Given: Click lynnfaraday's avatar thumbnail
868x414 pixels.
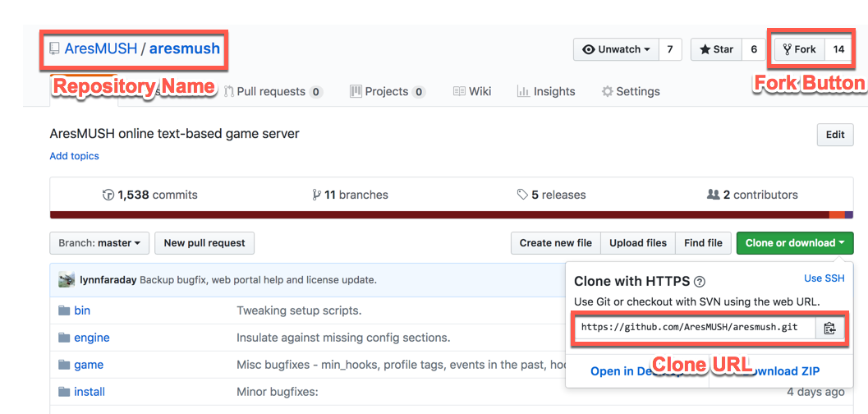Looking at the screenshot, I should [67, 280].
